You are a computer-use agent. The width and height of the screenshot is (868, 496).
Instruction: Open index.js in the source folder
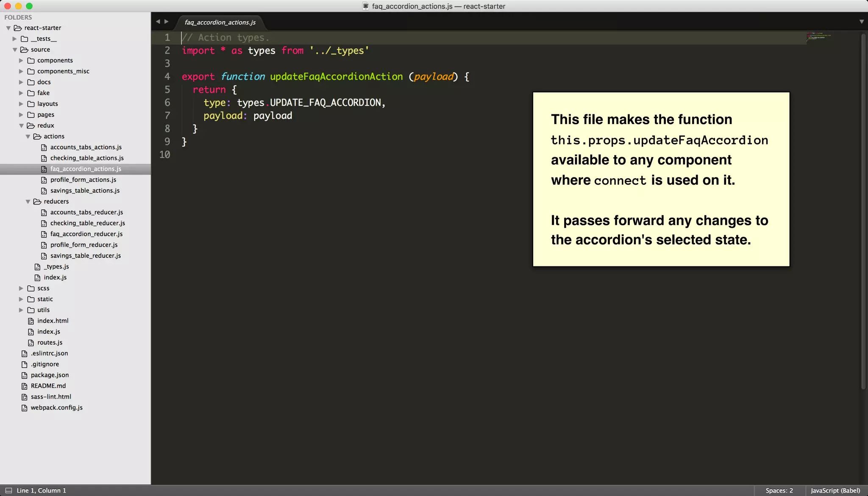[49, 332]
